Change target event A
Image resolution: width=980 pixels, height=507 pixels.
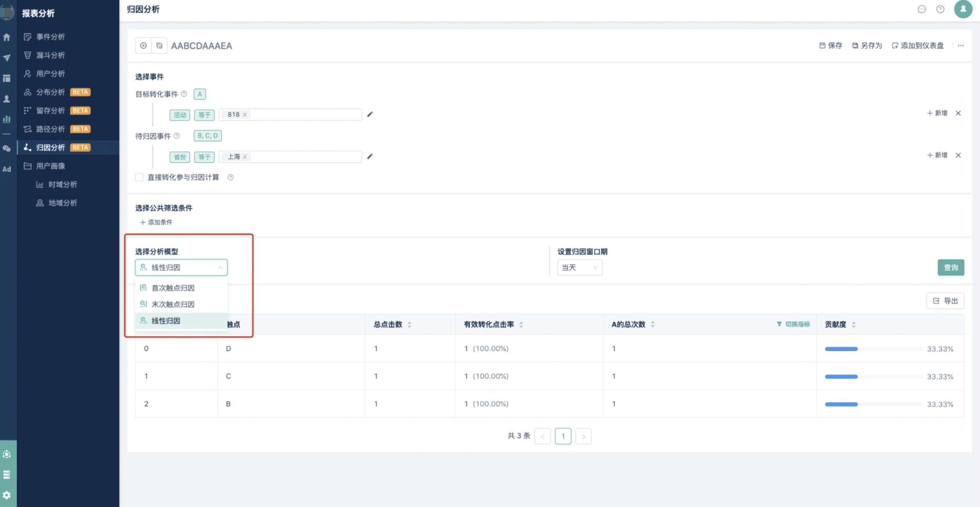[199, 94]
